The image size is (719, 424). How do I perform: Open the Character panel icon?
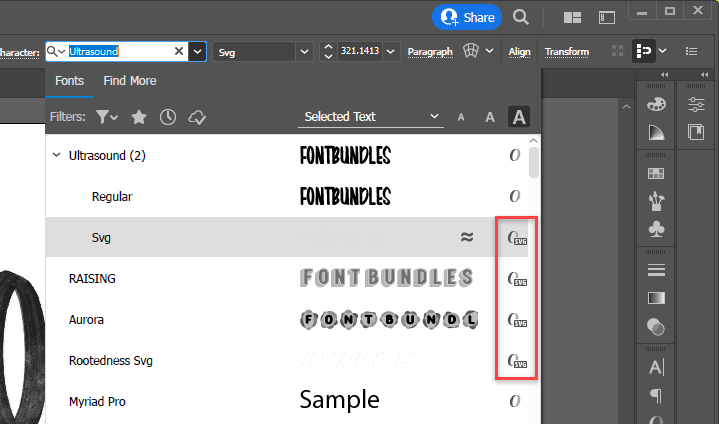(x=656, y=367)
